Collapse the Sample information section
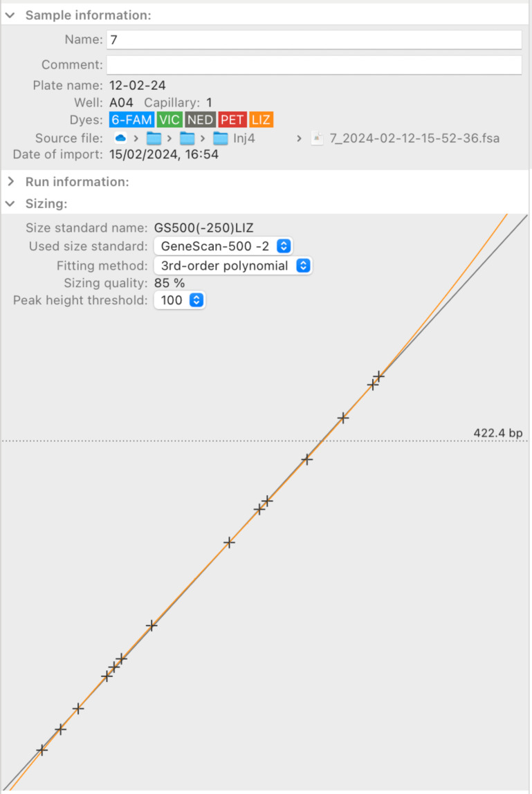The image size is (532, 794). 10,15
